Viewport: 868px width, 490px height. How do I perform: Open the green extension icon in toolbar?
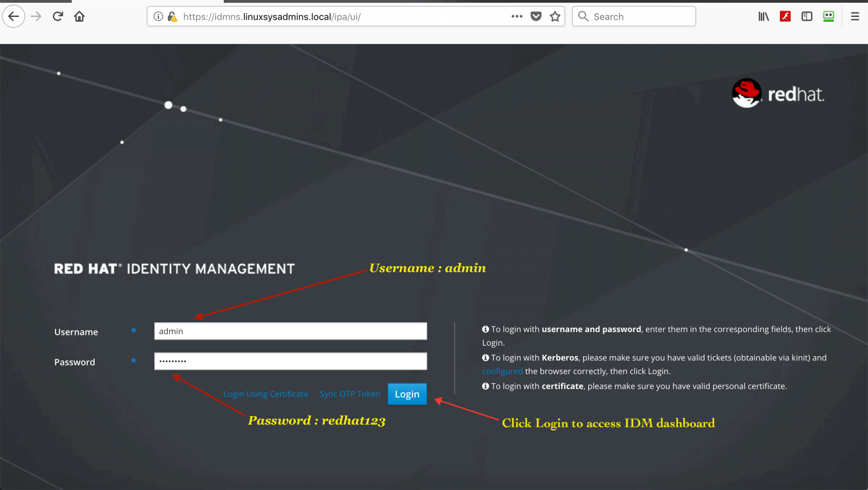828,17
